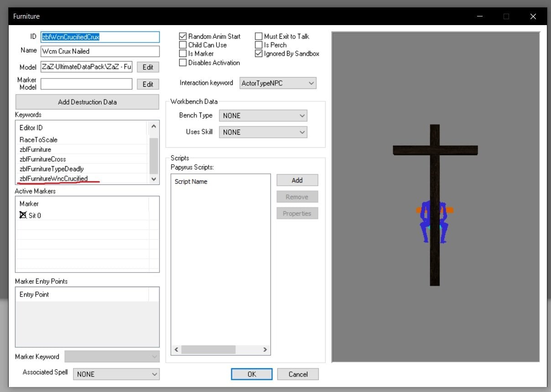This screenshot has height=392, width=551.
Task: Click the Name field Wcm Crux Nailed
Action: pos(100,51)
